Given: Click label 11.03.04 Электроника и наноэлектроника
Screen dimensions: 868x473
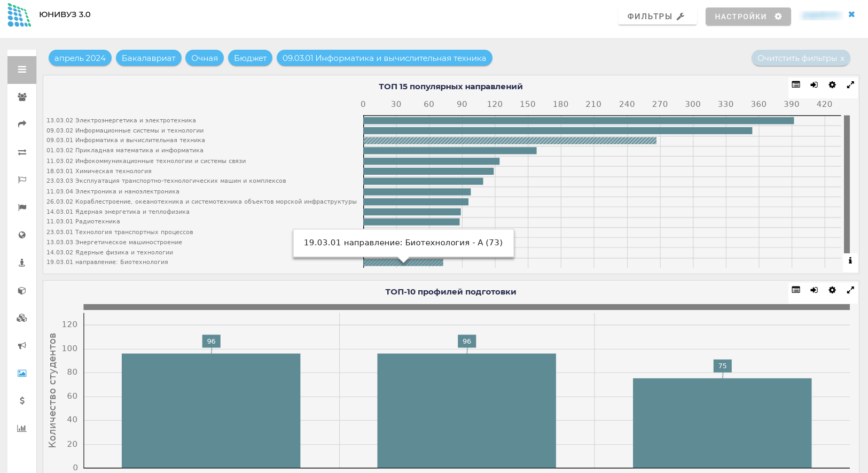Looking at the screenshot, I should [113, 191].
